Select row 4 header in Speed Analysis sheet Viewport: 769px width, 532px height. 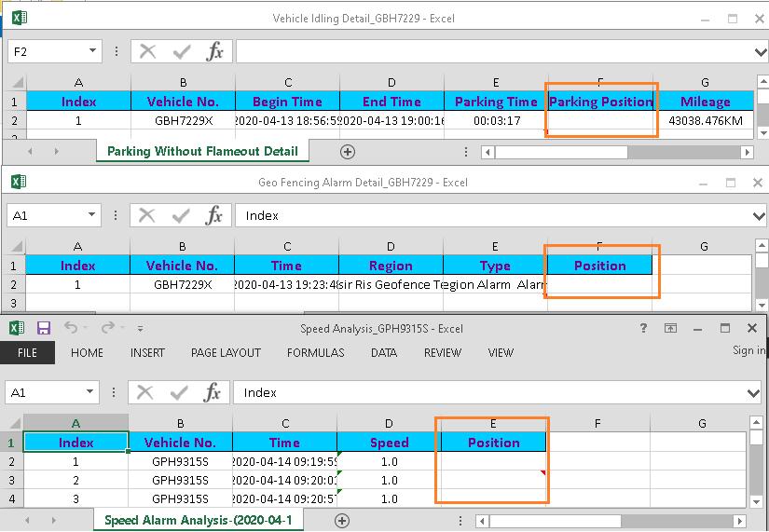click(x=12, y=499)
